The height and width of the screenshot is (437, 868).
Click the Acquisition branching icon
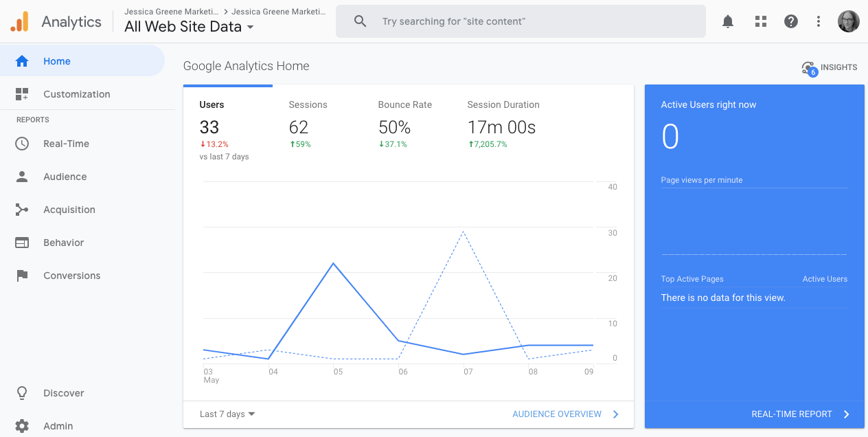22,210
